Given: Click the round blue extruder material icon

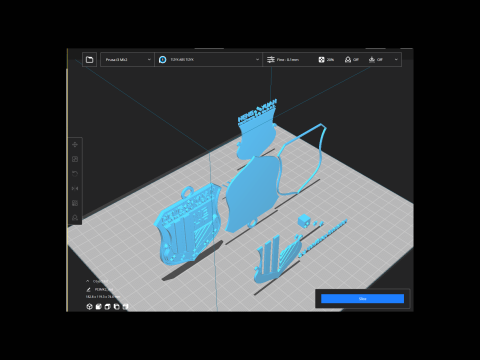Looking at the screenshot, I should [x=162, y=60].
